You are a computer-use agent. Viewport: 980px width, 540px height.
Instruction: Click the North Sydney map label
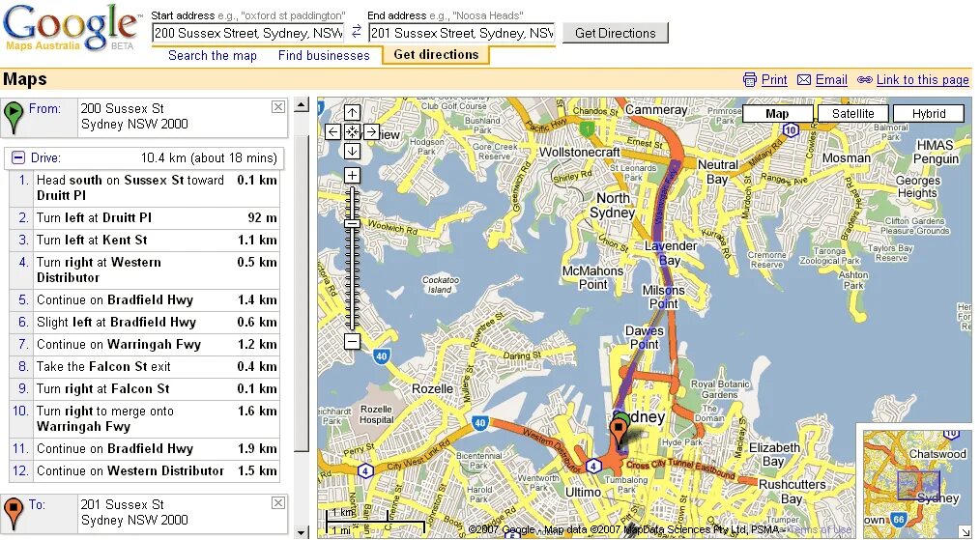613,205
